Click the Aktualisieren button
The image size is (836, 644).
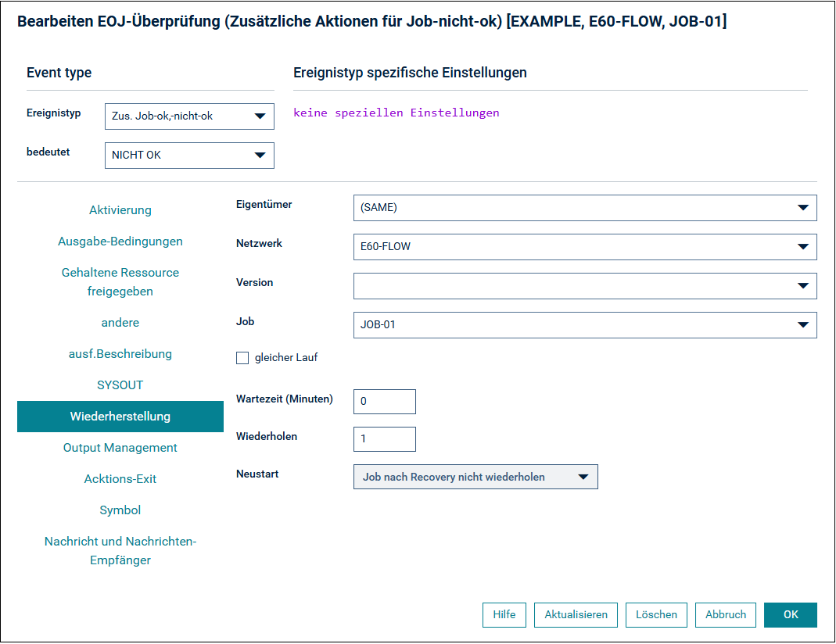pos(576,615)
